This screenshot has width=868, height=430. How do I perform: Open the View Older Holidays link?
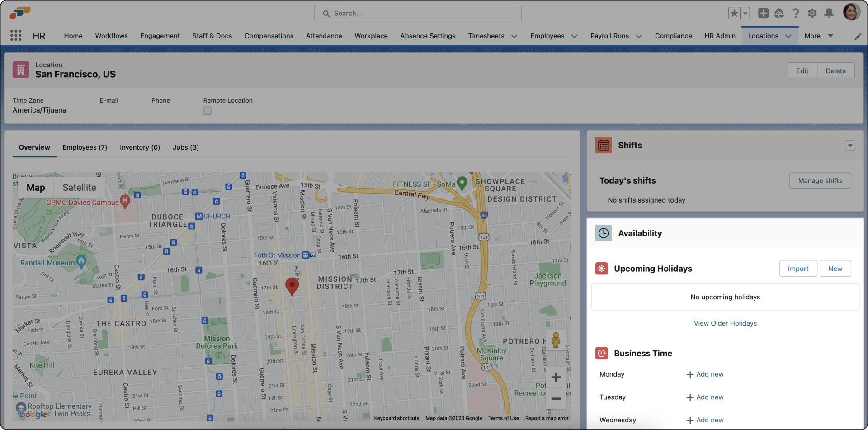click(725, 323)
